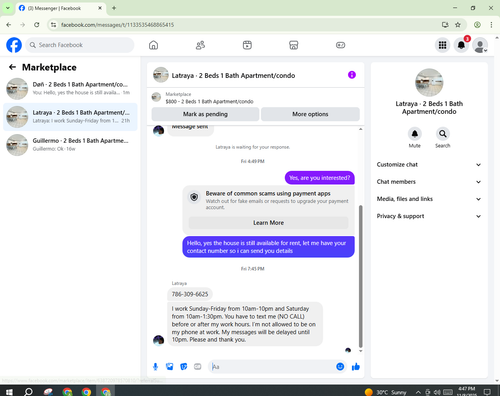Open the Menu grid icon
Screen dimensions: 500x396
point(442,45)
